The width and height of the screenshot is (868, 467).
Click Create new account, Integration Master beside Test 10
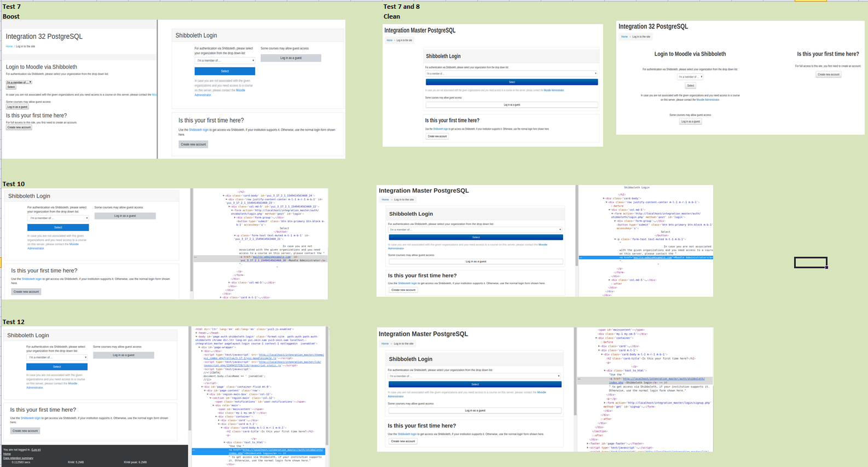(403, 290)
